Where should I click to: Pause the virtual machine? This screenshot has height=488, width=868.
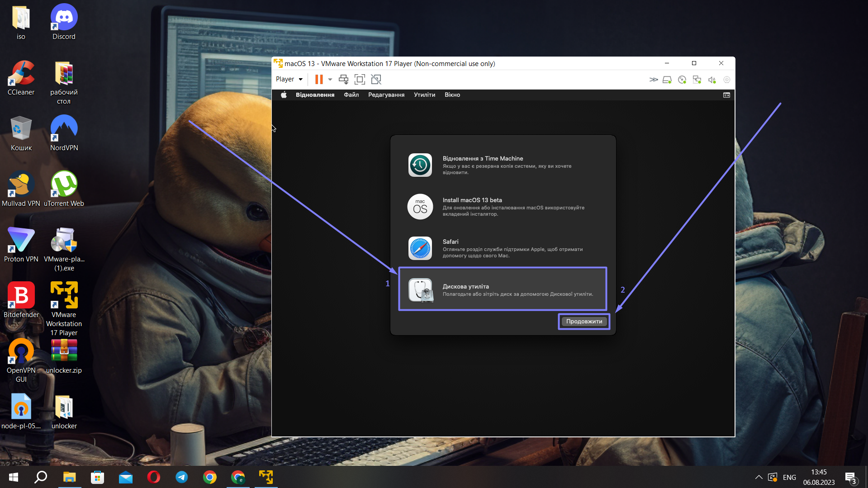click(318, 80)
